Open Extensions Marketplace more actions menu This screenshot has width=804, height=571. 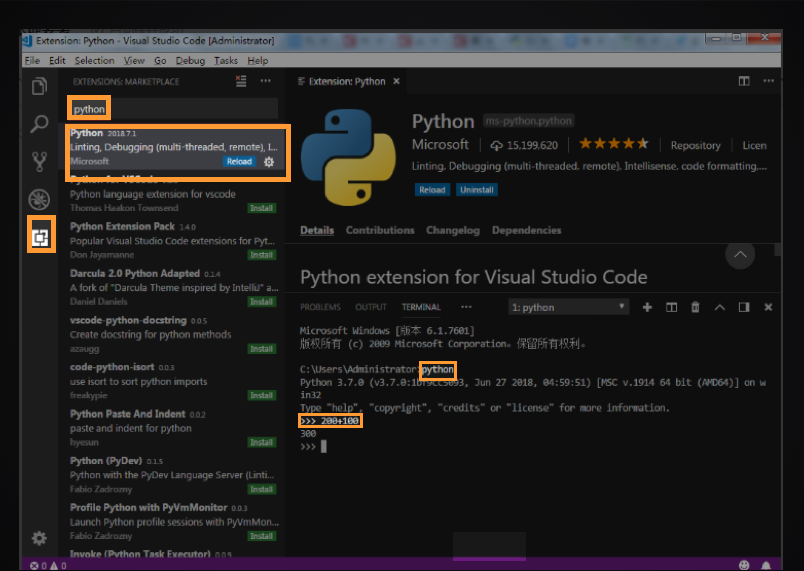pyautogui.click(x=266, y=81)
